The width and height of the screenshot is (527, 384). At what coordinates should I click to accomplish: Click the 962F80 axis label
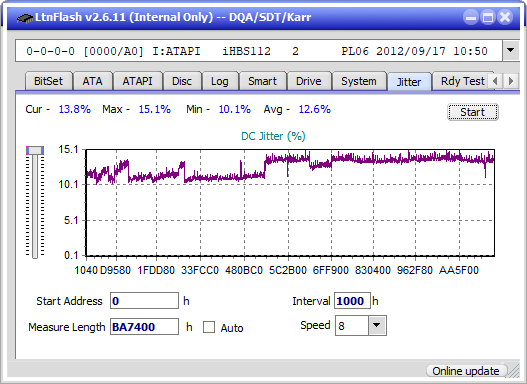(x=415, y=270)
